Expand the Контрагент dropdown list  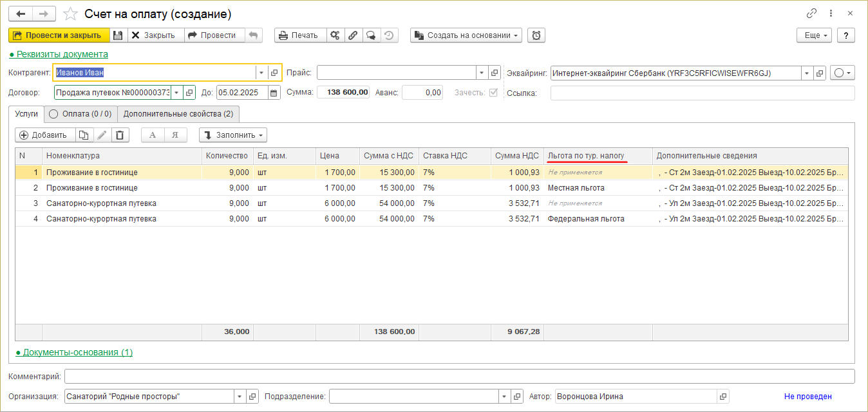pos(261,73)
